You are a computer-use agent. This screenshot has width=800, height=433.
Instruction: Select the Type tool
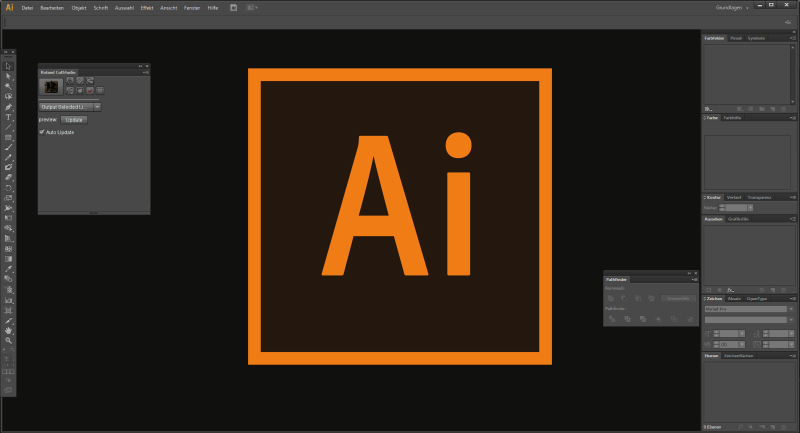8,117
